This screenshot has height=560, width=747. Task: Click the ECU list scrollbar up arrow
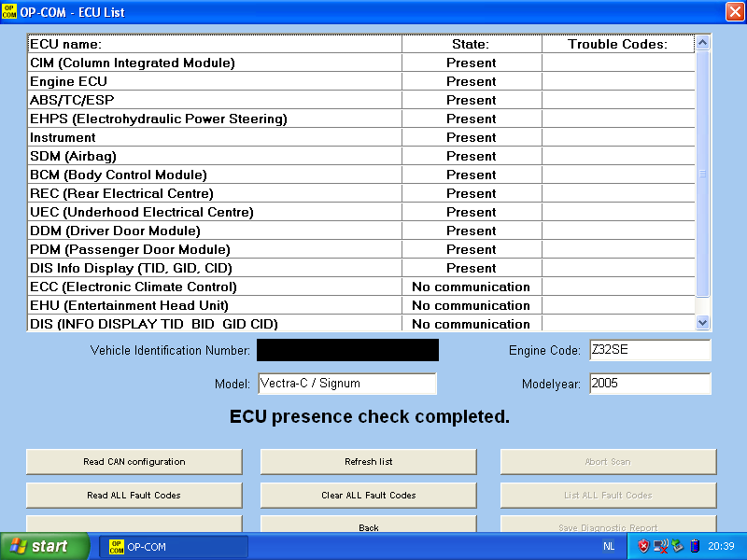(703, 43)
